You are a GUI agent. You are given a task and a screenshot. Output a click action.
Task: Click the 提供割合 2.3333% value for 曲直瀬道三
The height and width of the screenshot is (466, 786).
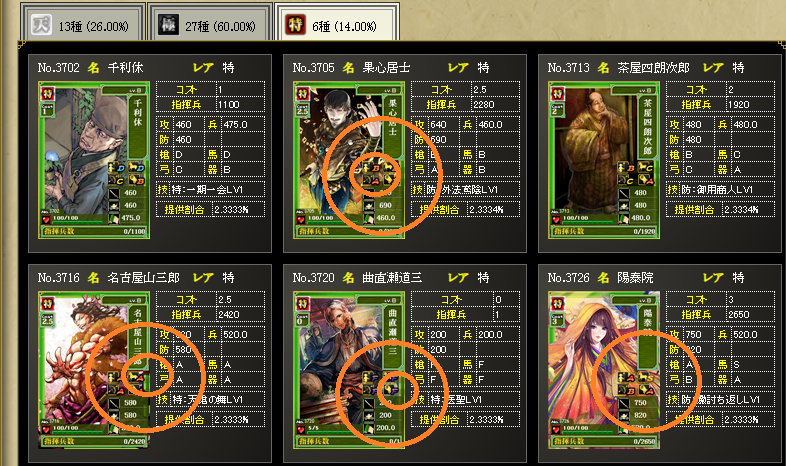pos(486,419)
